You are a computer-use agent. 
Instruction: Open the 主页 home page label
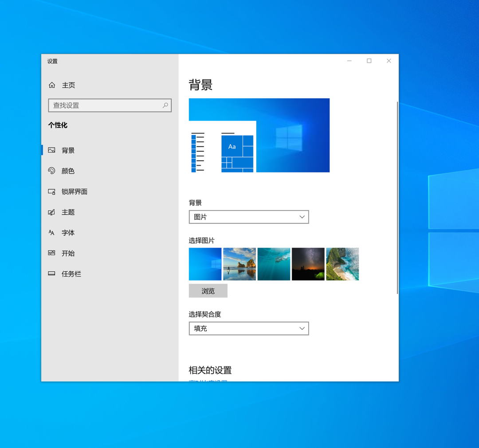(x=68, y=85)
